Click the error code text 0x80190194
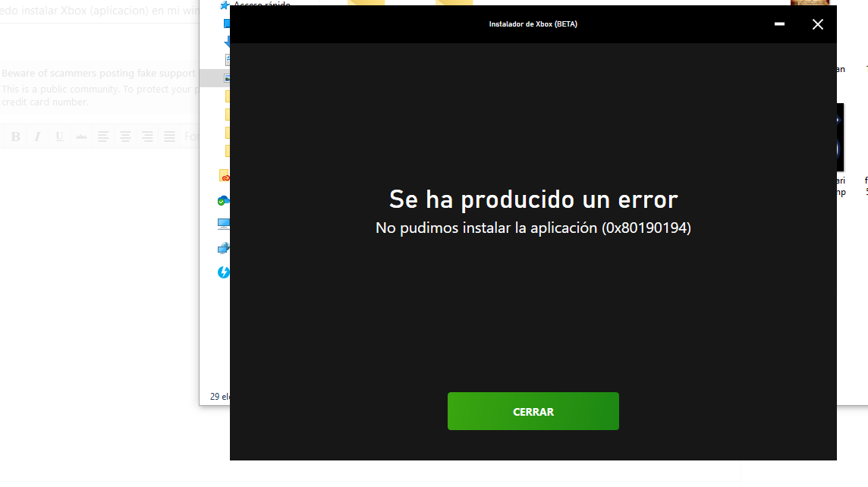 point(646,228)
